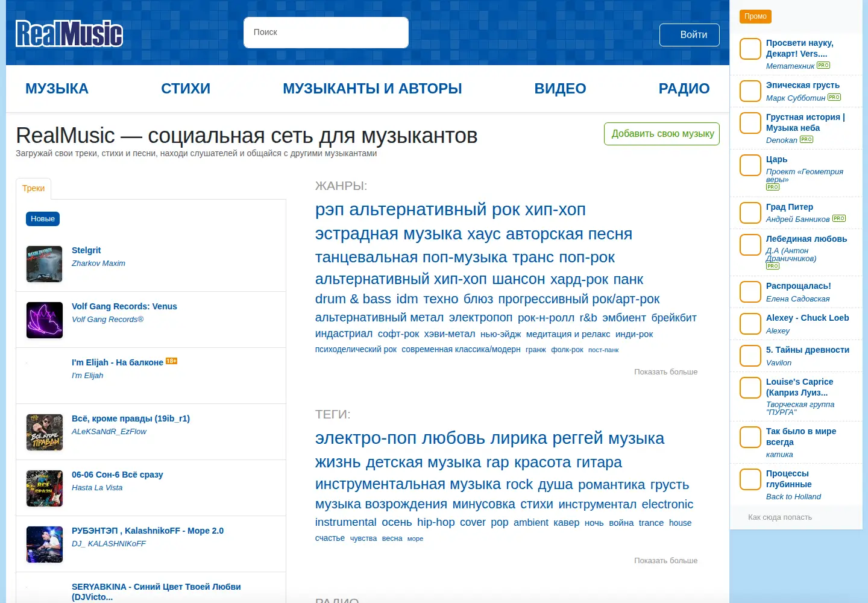Switch to the Треки tab
Image resolution: width=868 pixels, height=603 pixels.
[x=34, y=189]
